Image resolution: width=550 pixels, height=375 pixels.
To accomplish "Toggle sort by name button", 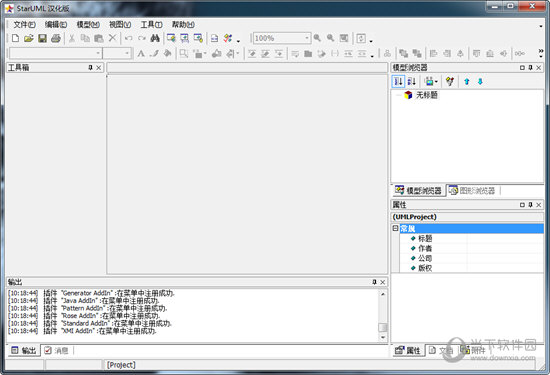I will click(412, 82).
